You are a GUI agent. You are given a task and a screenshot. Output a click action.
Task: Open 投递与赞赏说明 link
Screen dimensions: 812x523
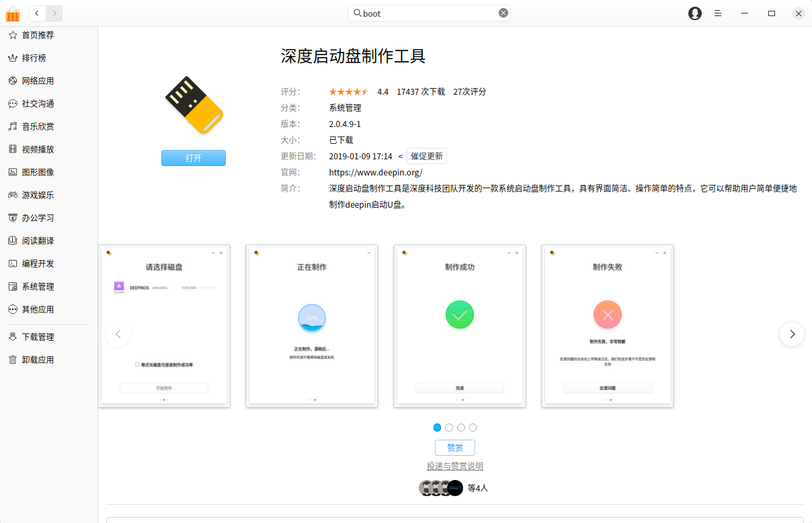pos(455,466)
